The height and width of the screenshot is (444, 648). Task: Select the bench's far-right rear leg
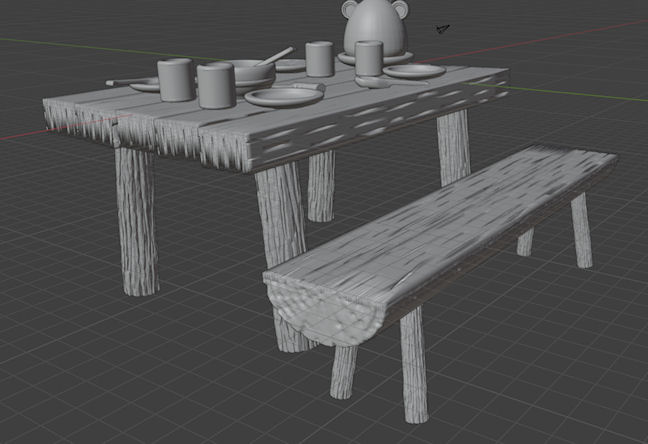(581, 230)
